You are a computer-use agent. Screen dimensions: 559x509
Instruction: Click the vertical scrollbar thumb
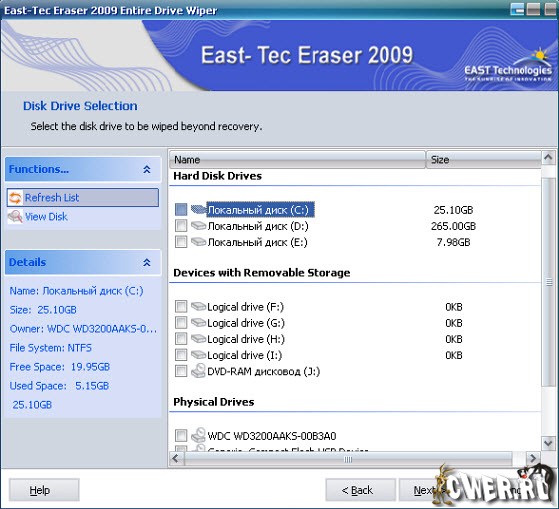pos(548,282)
